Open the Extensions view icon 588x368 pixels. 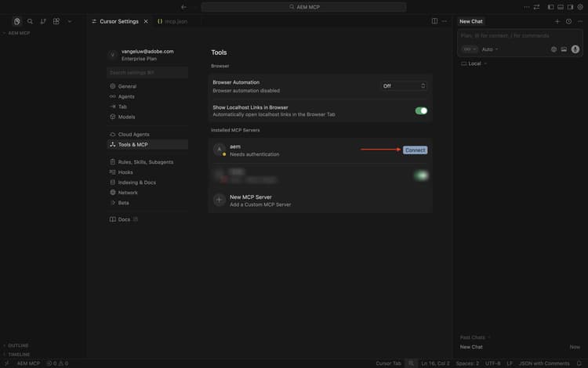click(x=56, y=21)
